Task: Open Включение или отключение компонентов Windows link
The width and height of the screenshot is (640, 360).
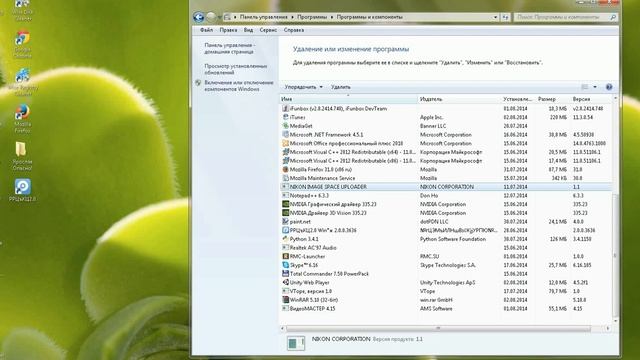Action: point(239,86)
